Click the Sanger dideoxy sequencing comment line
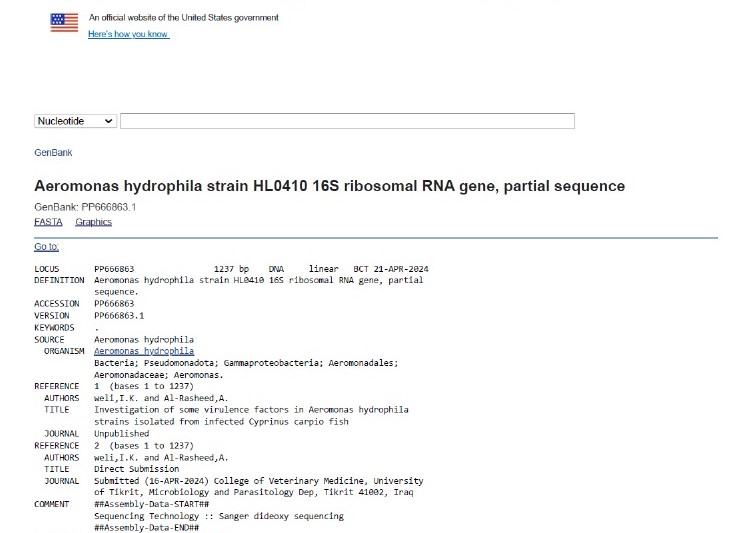The width and height of the screenshot is (747, 533). (x=218, y=516)
